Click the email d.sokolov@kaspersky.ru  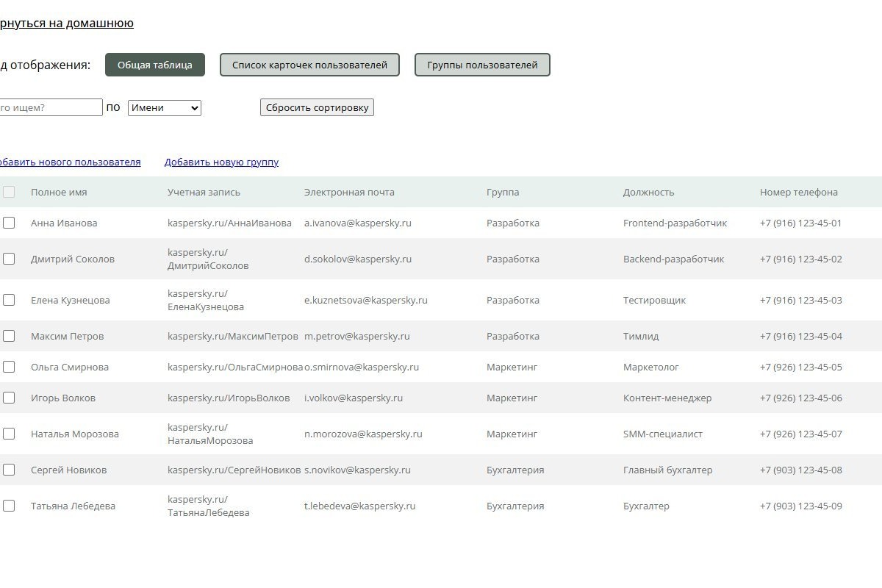(358, 259)
